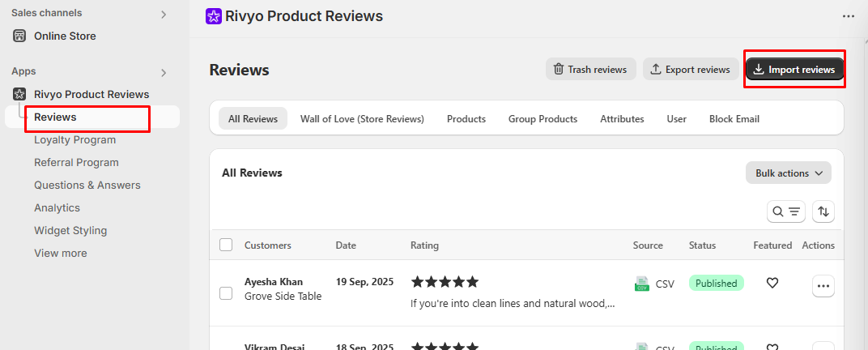Click the Grove Side Table product name
The height and width of the screenshot is (350, 868).
[x=283, y=297]
